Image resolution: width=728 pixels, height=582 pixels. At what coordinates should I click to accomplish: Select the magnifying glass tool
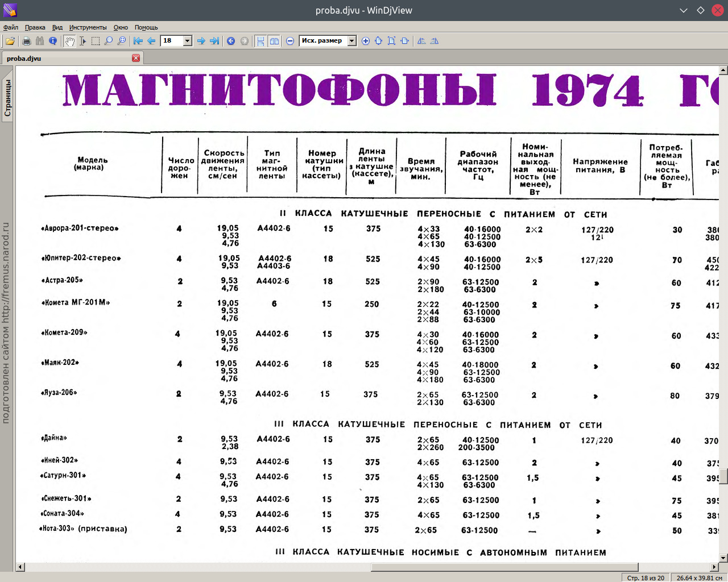point(108,41)
